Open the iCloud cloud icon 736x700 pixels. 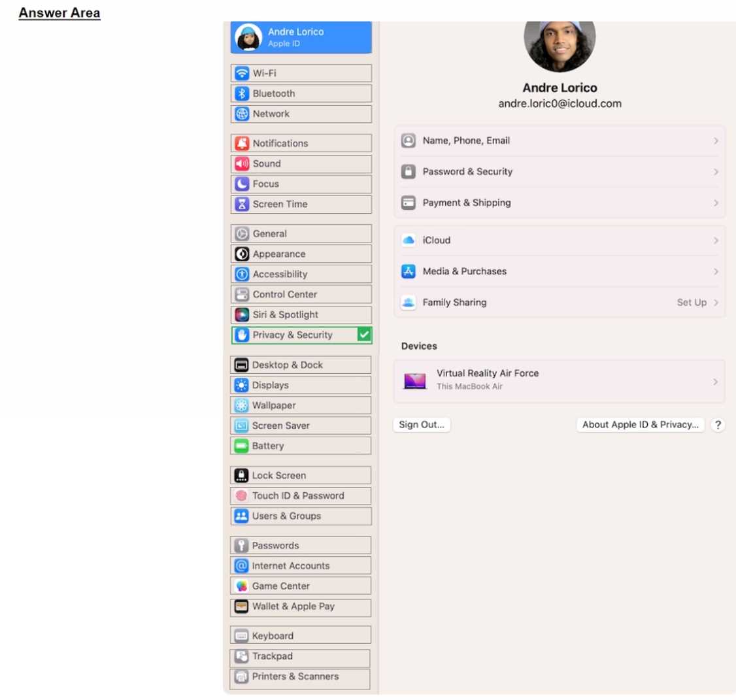click(x=409, y=240)
